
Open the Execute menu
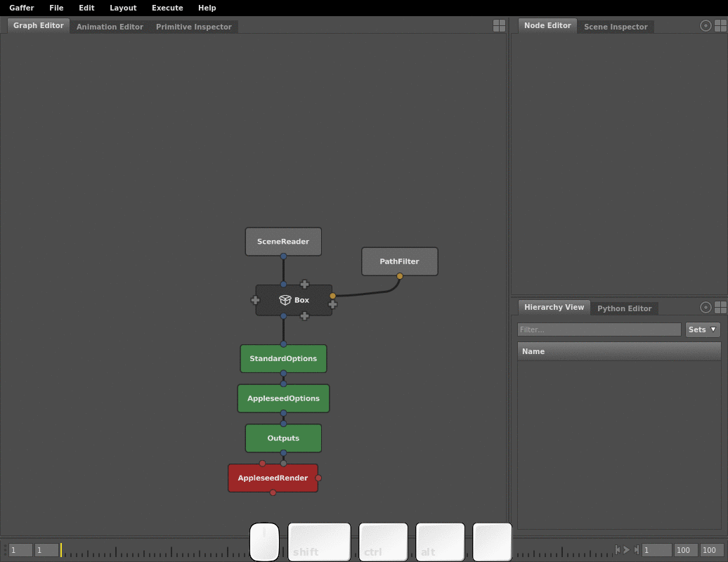[x=167, y=8]
